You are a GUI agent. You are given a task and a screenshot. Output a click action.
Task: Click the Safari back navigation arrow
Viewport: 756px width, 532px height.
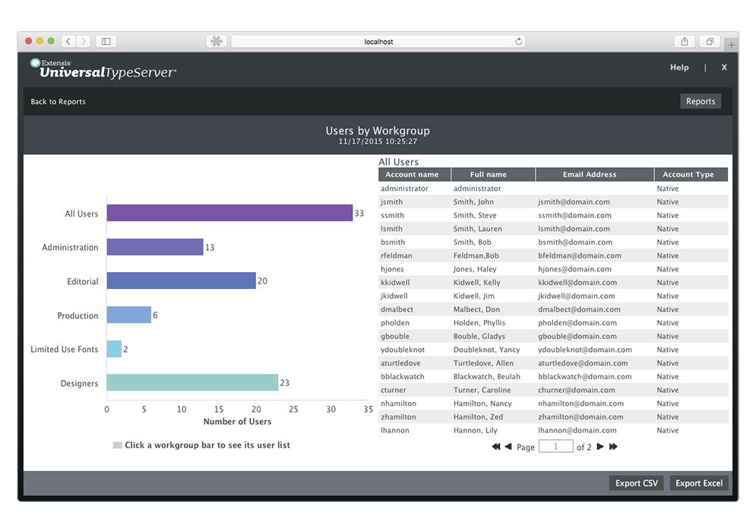68,42
